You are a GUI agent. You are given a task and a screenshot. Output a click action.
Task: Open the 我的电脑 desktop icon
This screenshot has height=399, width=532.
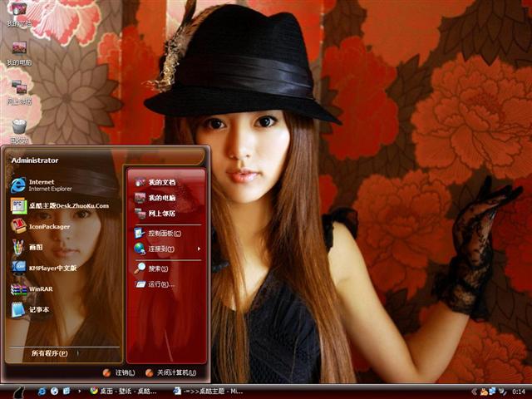point(19,52)
